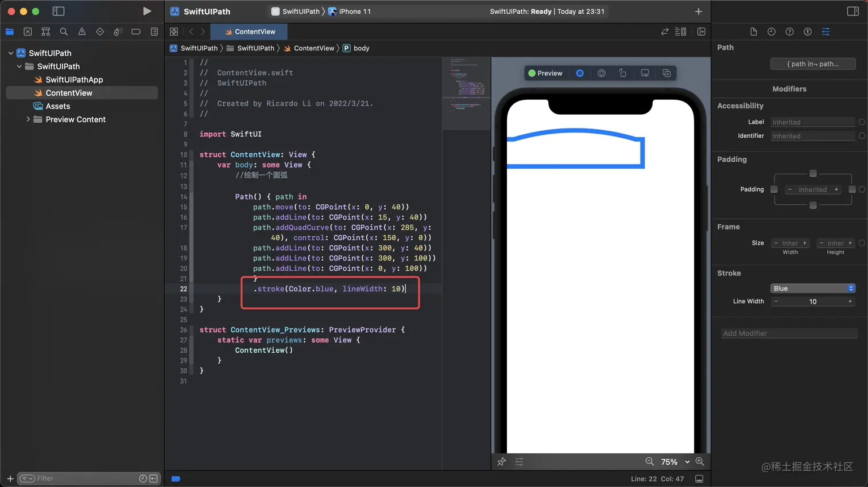Open the Test navigator diamond icon
The image size is (868, 487).
pyautogui.click(x=100, y=32)
